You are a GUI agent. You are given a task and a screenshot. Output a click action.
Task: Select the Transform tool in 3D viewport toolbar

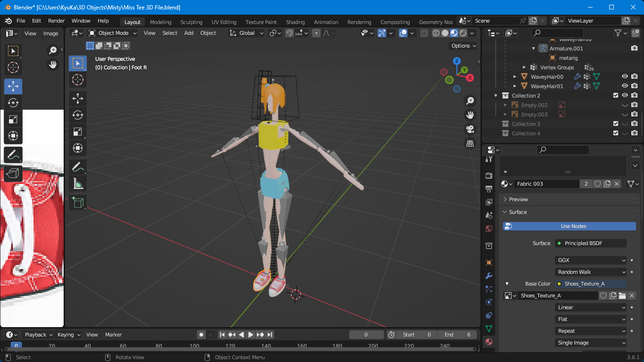click(x=78, y=148)
